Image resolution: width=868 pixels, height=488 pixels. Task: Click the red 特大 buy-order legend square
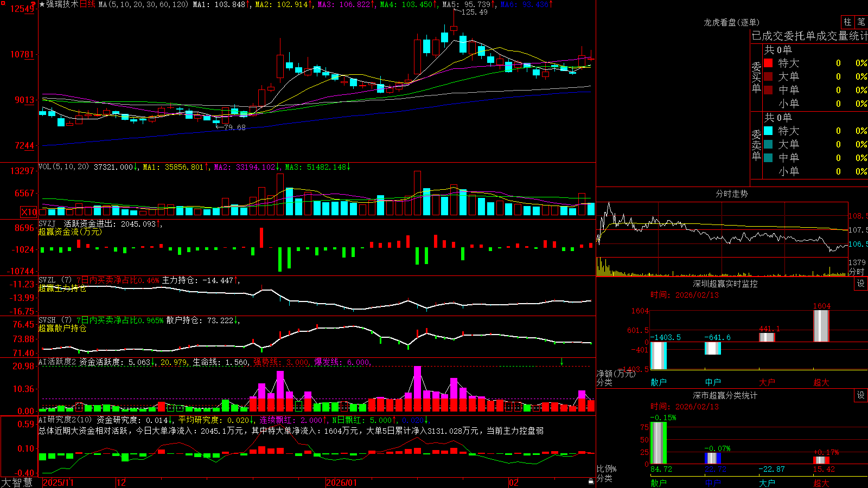(768, 63)
